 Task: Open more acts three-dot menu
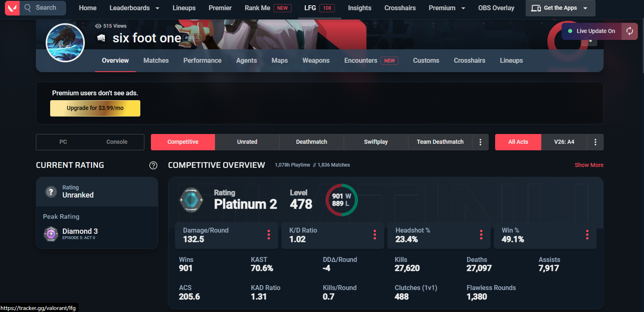[595, 142]
